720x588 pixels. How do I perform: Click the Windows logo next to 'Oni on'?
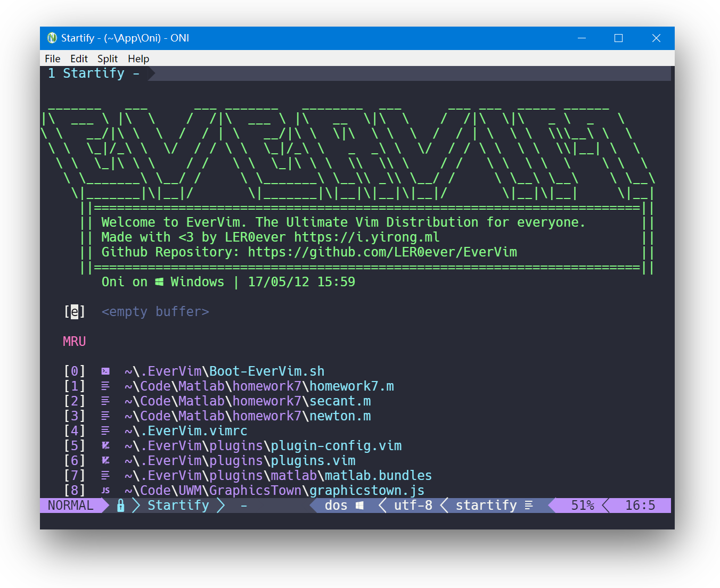pyautogui.click(x=159, y=282)
